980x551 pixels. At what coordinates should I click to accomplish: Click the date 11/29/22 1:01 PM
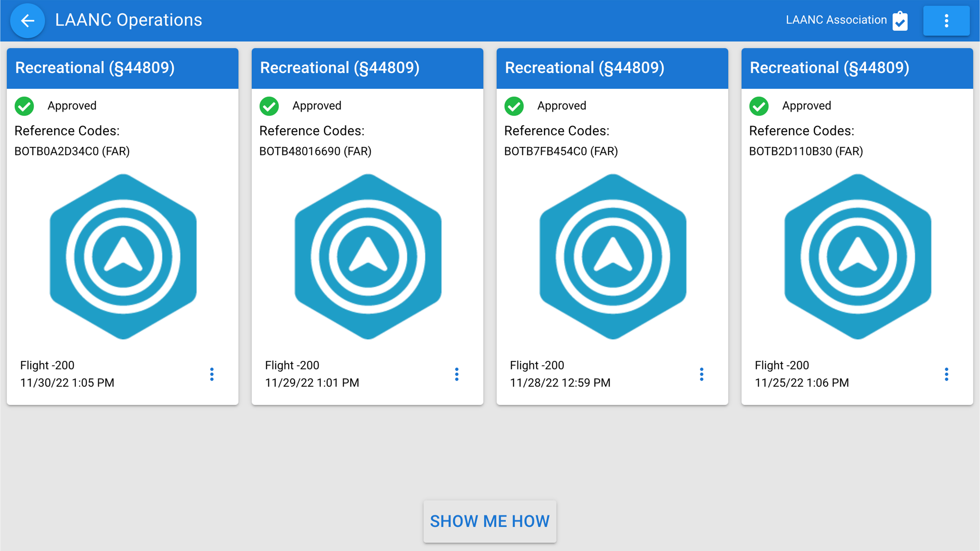tap(312, 383)
